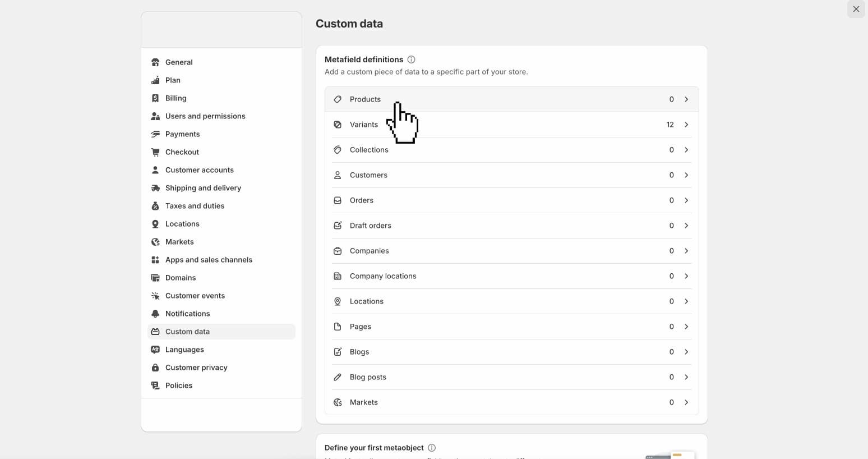868x459 pixels.
Task: Open Customers metafield definitions
Action: click(x=368, y=175)
